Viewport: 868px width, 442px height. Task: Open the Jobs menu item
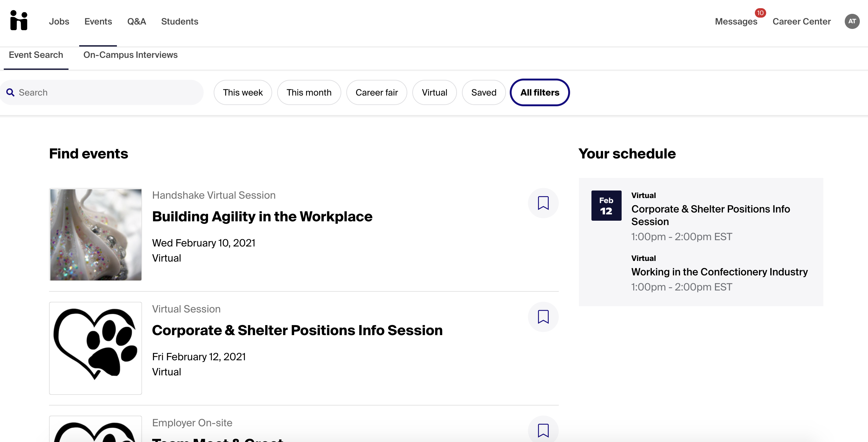59,22
